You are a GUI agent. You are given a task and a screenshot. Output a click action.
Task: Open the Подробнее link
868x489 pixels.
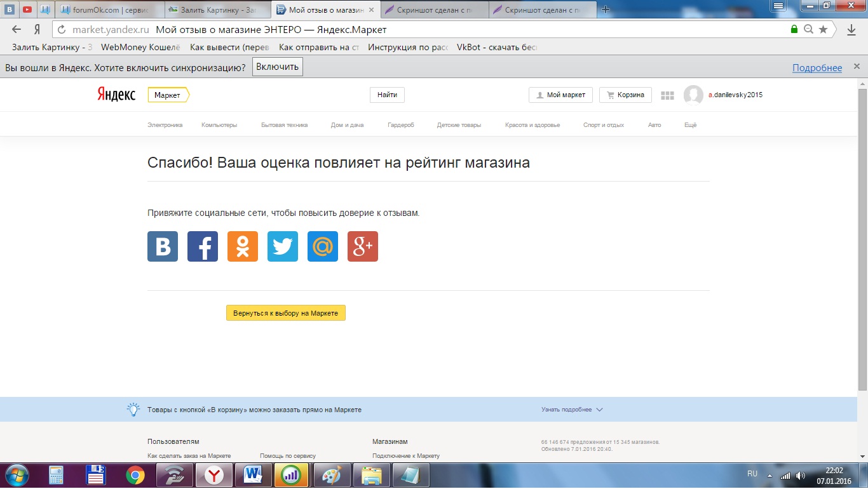click(x=817, y=68)
